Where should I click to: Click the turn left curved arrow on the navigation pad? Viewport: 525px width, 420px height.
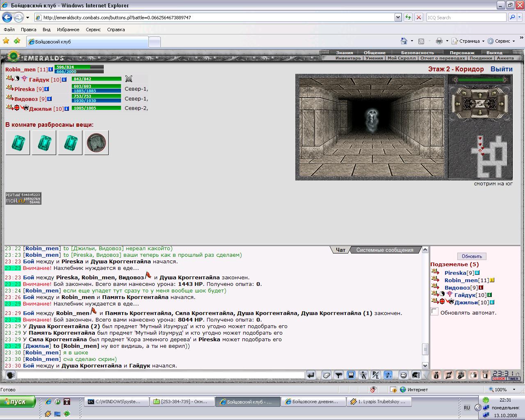pyautogui.click(x=464, y=93)
